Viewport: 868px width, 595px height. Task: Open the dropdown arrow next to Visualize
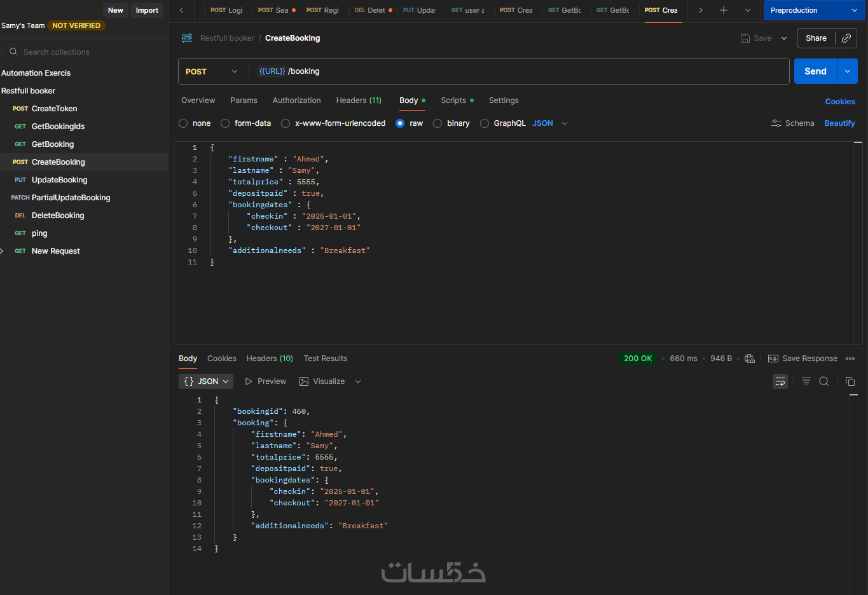(358, 381)
